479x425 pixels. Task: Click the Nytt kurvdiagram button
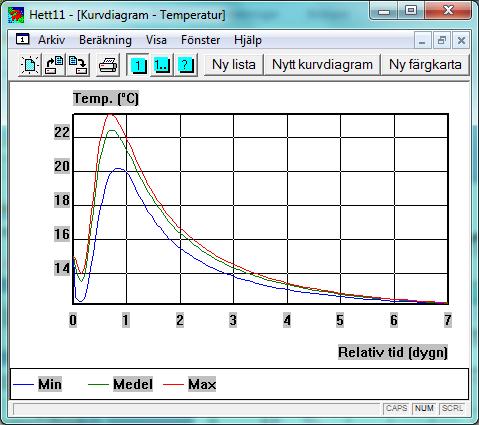(322, 65)
